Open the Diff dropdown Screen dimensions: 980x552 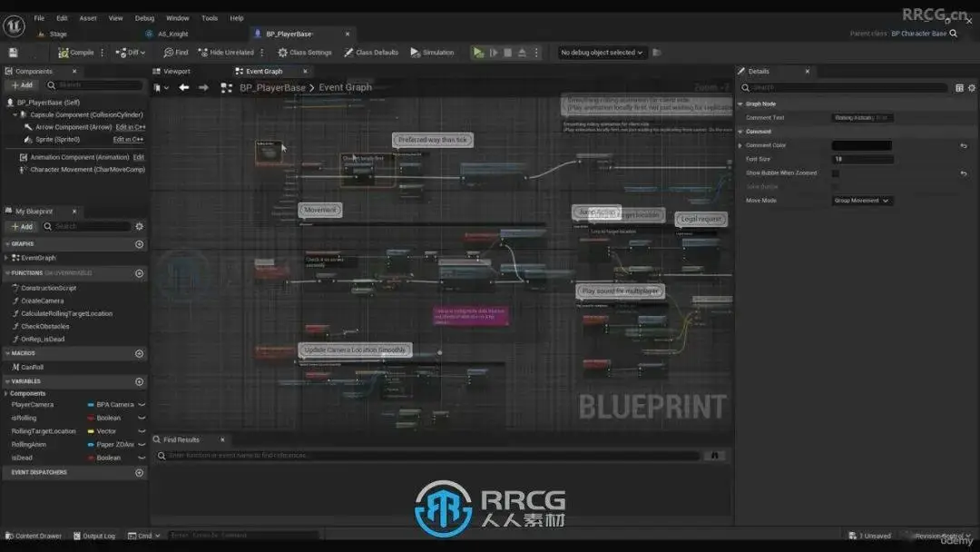click(x=130, y=53)
